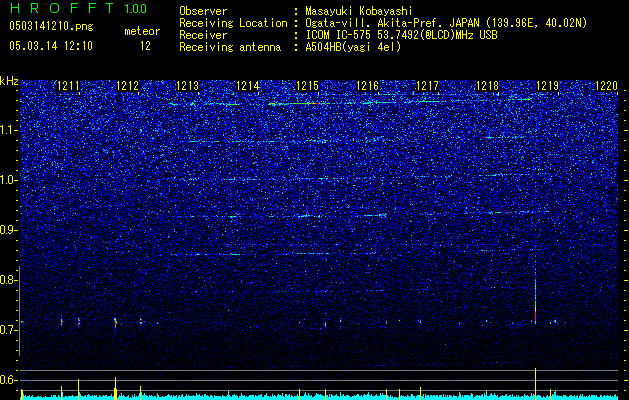Click the long vertical meteor echo near 1219
629x400 pixels.
(x=536, y=289)
